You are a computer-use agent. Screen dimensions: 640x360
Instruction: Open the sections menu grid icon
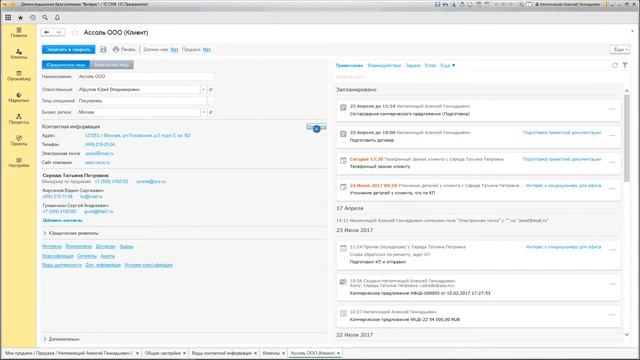(x=8, y=18)
